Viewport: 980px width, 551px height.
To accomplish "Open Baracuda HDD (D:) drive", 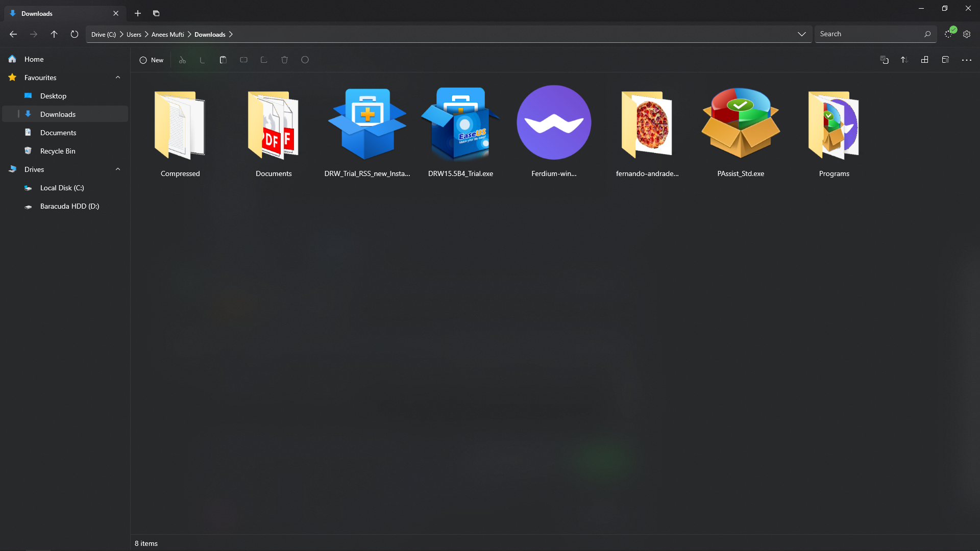I will tap(69, 206).
